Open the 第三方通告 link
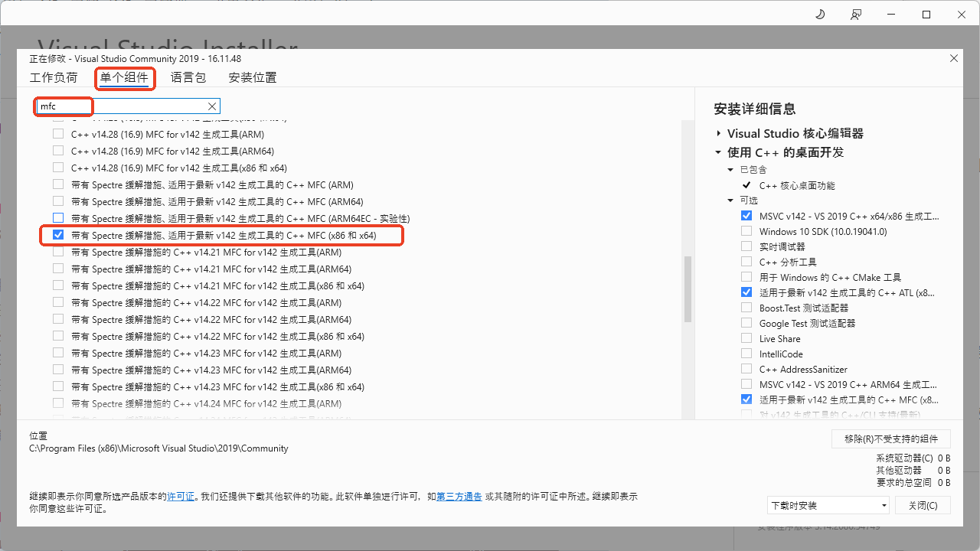Screen dimensions: 980x551 click(459, 497)
